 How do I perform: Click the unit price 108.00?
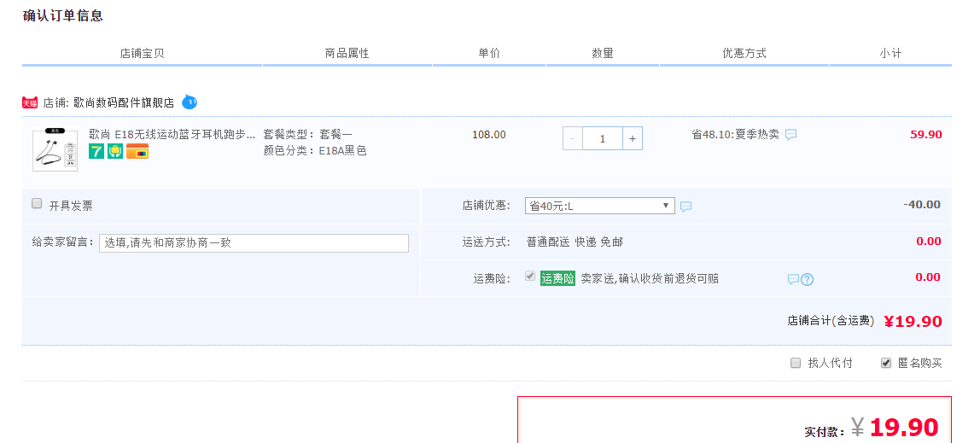pos(489,134)
